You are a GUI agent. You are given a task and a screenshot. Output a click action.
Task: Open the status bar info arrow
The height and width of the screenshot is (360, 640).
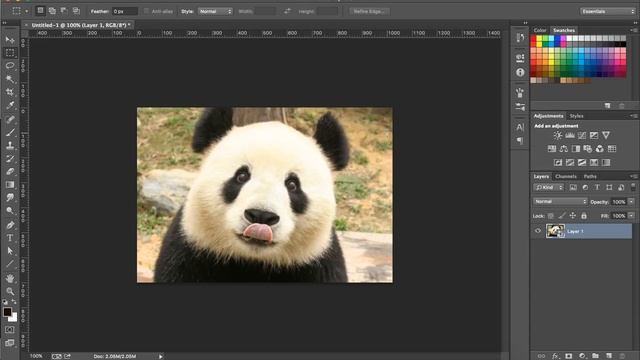[161, 356]
